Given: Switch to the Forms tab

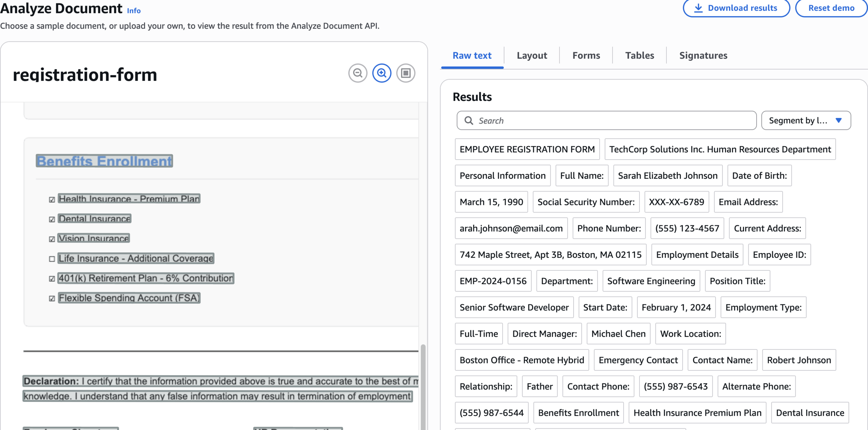Looking at the screenshot, I should click(x=586, y=56).
